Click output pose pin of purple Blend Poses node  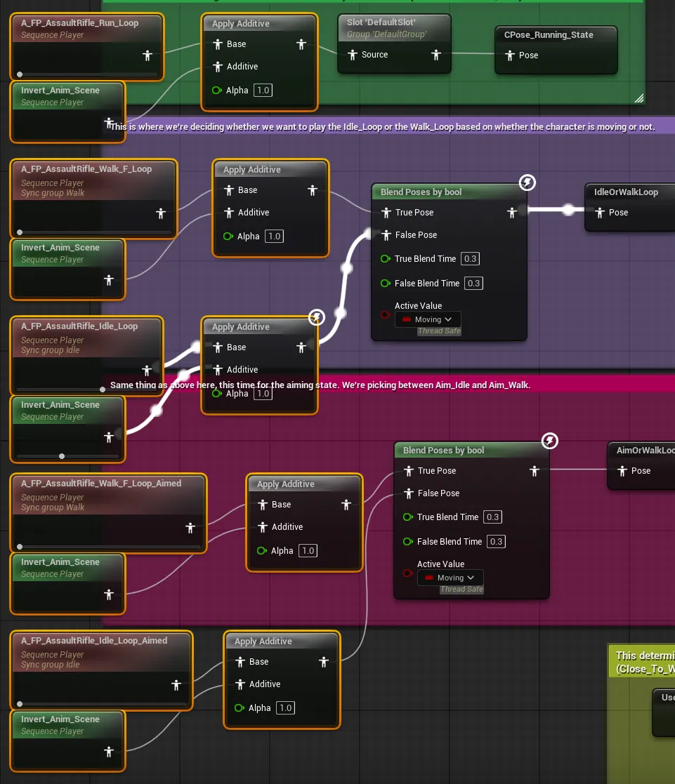511,213
